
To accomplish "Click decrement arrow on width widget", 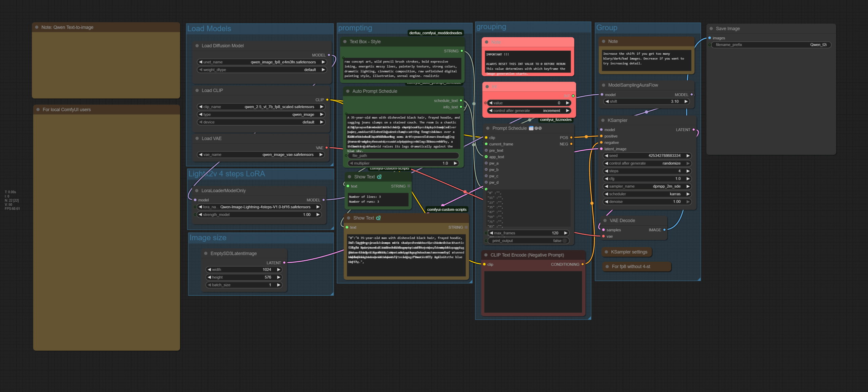I will pyautogui.click(x=209, y=270).
